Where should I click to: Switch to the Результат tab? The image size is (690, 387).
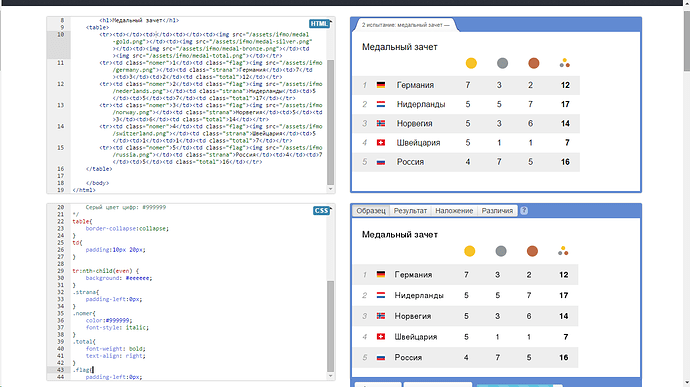[x=410, y=211]
